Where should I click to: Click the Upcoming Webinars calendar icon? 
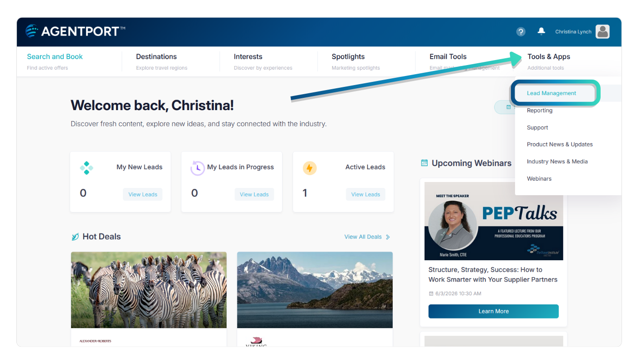point(425,162)
